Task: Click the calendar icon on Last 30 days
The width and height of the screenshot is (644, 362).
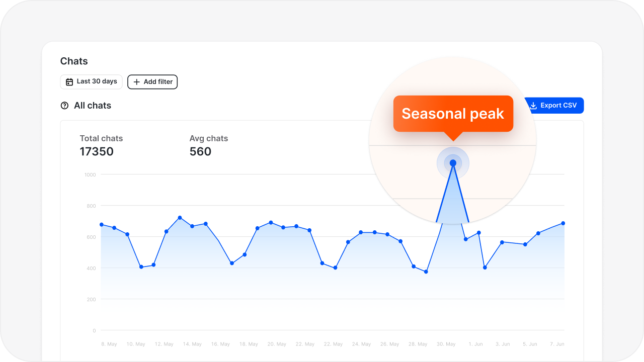Action: click(x=69, y=81)
